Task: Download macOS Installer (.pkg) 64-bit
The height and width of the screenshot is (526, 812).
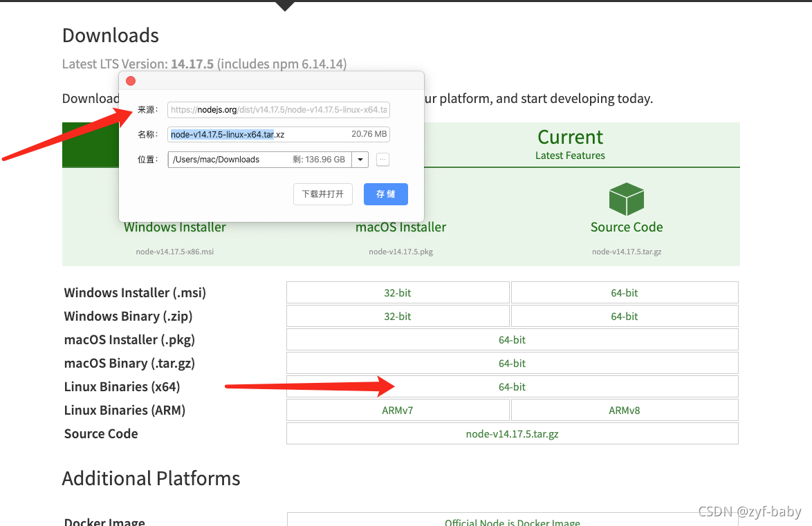Action: 512,339
